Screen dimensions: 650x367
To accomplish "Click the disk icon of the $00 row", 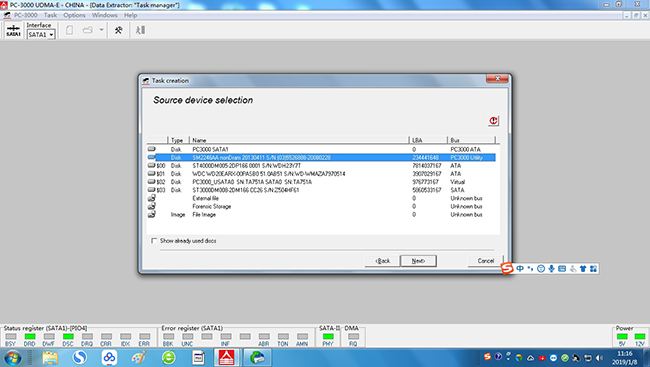I will coord(152,165).
